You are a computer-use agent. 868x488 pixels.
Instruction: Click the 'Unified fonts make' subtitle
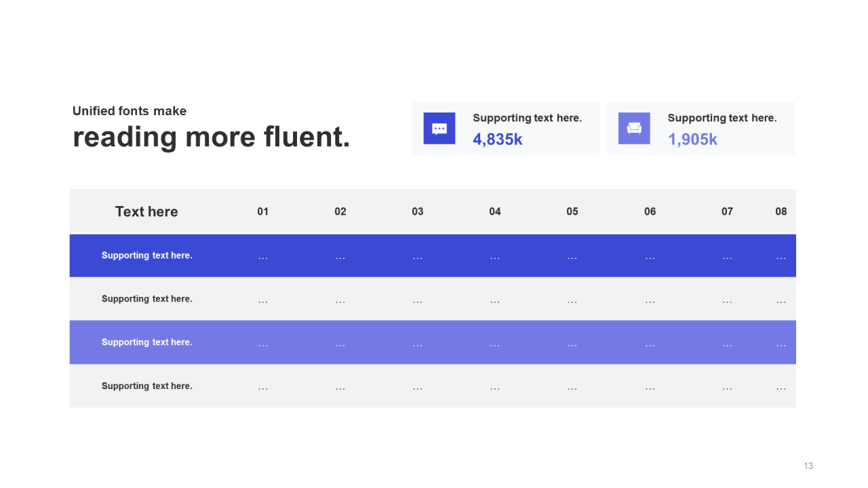[130, 111]
